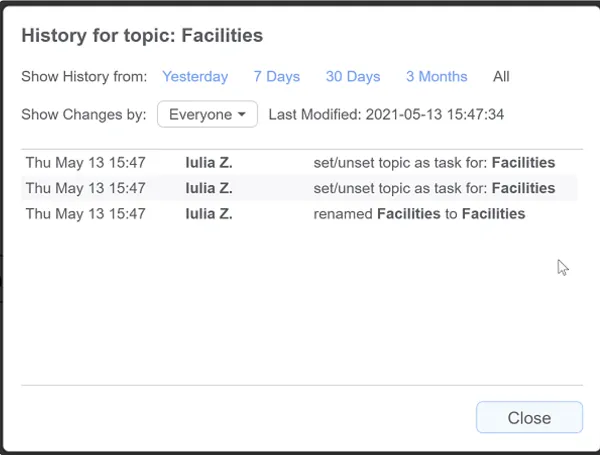Filter history to 7 Days
Image resolution: width=600 pixels, height=455 pixels.
(x=277, y=77)
